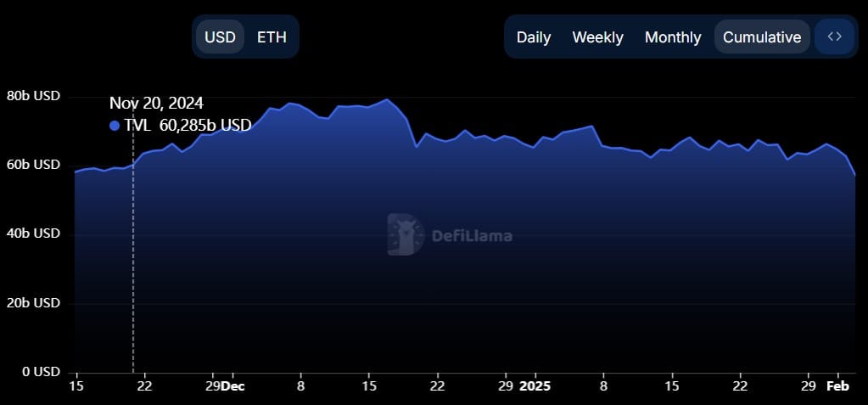Screen dimensions: 868x405
Task: Select the Monthly interval tab
Action: pyautogui.click(x=673, y=37)
